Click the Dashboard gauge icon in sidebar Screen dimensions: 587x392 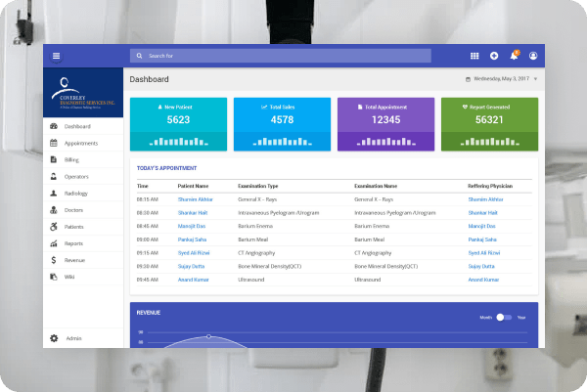tap(54, 126)
